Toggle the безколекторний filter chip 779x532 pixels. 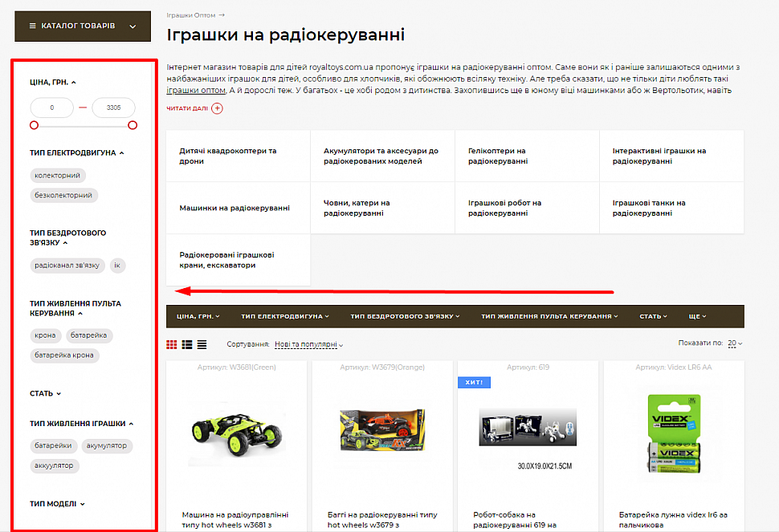pos(63,195)
